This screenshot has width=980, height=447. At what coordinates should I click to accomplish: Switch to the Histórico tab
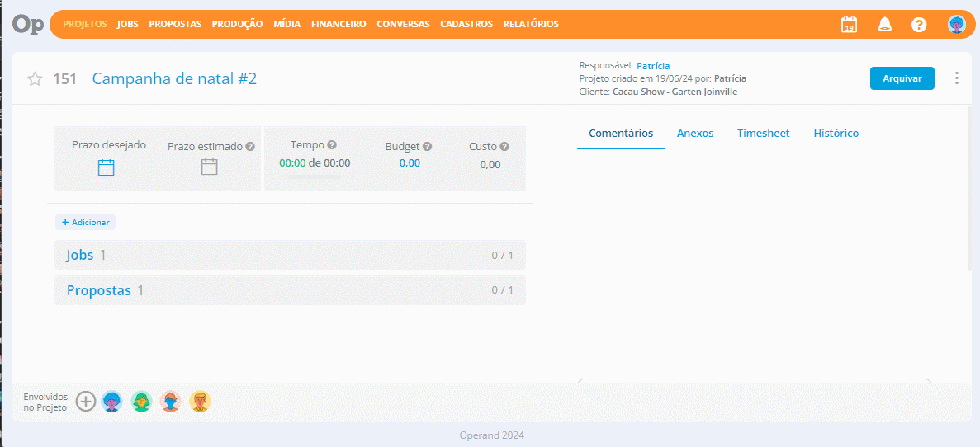point(836,133)
